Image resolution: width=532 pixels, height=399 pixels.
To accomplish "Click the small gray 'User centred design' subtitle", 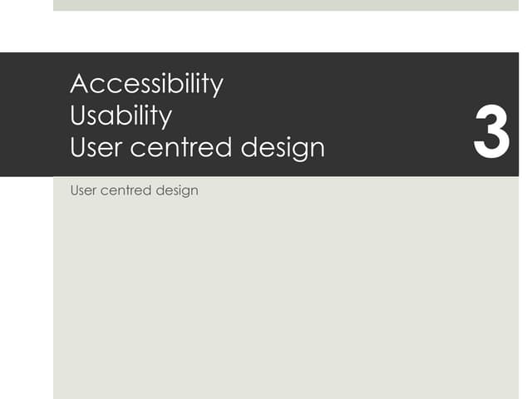I will [134, 190].
